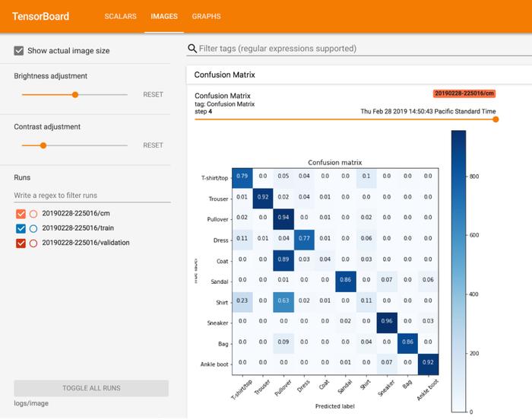Click the 0.11 cell in the Dress row
Screen dimensions: 532x420
pyautogui.click(x=242, y=240)
